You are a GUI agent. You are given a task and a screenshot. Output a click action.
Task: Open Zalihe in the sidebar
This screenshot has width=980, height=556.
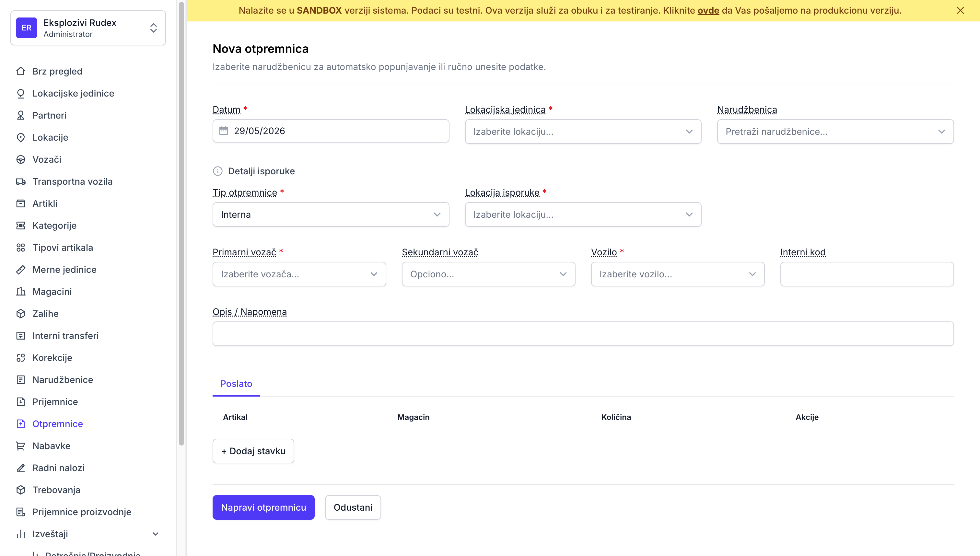tap(45, 314)
